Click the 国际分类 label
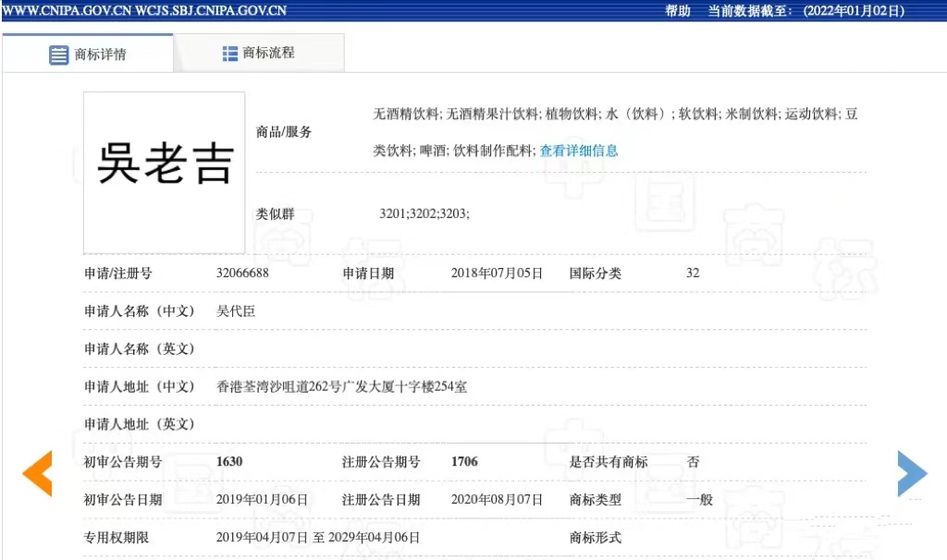The height and width of the screenshot is (560, 947). pos(595,273)
